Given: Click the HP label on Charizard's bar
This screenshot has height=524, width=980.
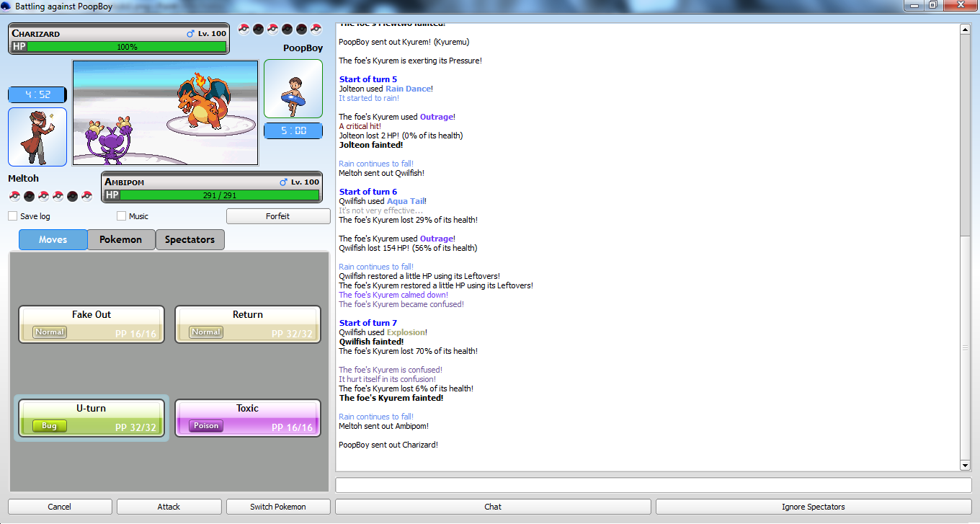Looking at the screenshot, I should pos(19,46).
